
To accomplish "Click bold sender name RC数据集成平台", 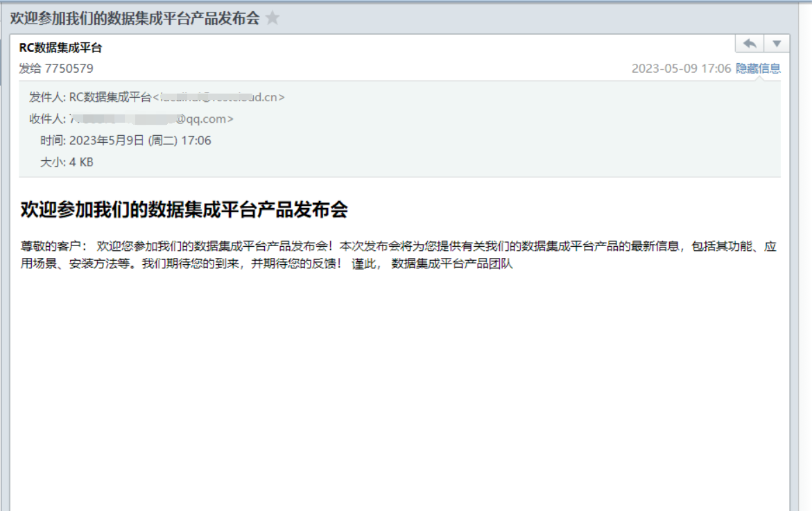I will [x=61, y=48].
